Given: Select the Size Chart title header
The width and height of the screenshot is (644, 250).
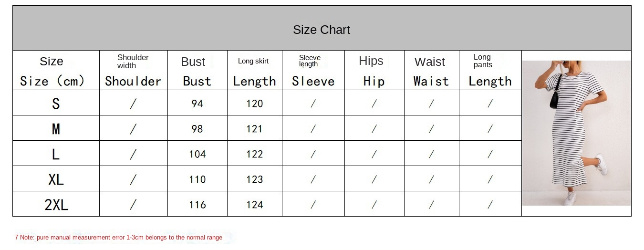Looking at the screenshot, I should coord(322,30).
